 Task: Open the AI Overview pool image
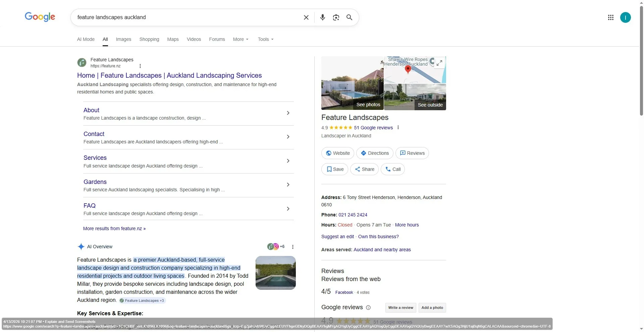point(276,273)
